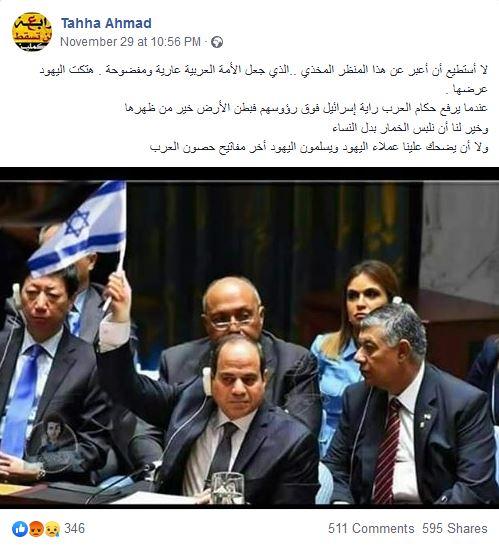View the 511 Comments list
Screen dimensions: 499x549
pyautogui.click(x=371, y=528)
